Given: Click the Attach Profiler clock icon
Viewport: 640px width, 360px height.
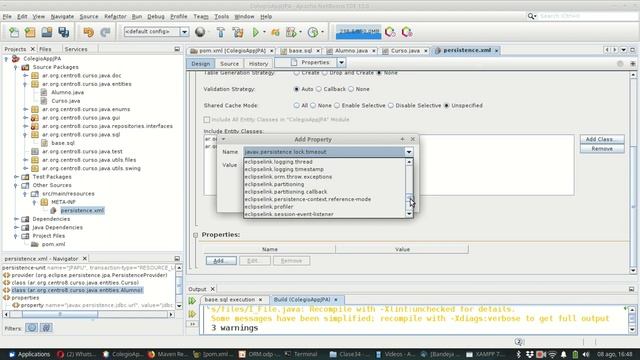Looking at the screenshot, I should point(313,32).
